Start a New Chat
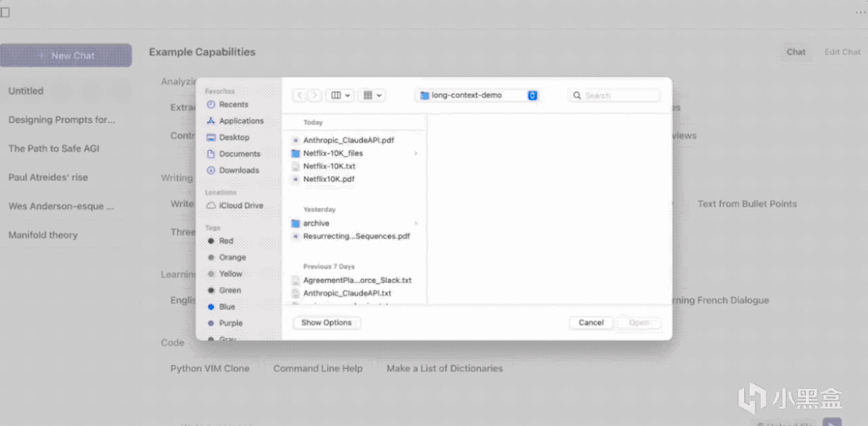The image size is (868, 426). click(x=66, y=55)
